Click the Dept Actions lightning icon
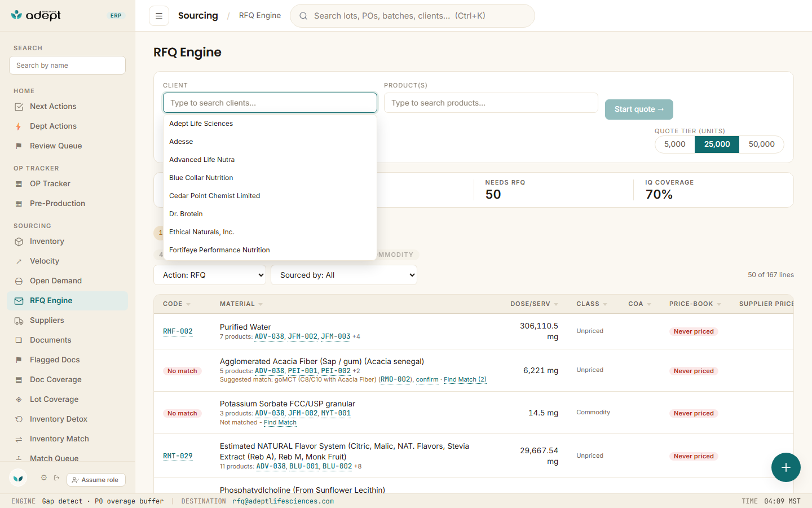Screen dimensions: 812x508 tap(19, 126)
